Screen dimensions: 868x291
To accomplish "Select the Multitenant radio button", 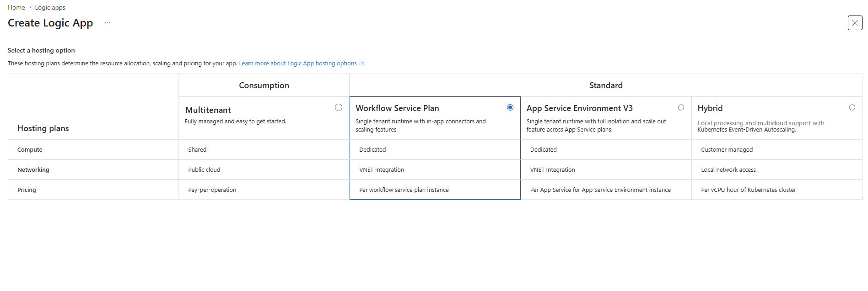I will (x=339, y=107).
